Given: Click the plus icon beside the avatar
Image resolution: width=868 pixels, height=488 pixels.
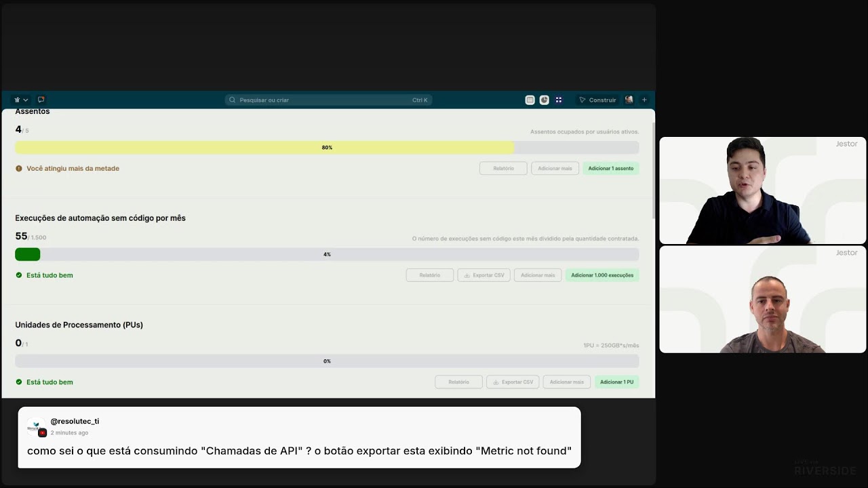Looking at the screenshot, I should pos(644,100).
